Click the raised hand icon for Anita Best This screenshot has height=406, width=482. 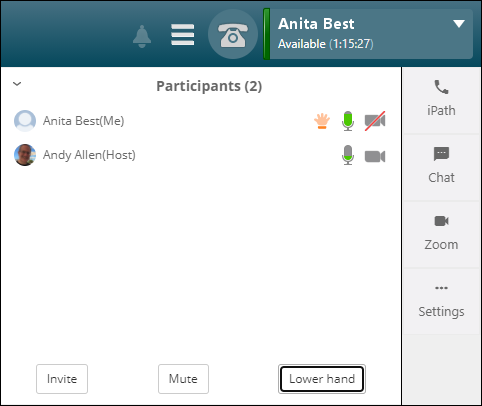click(x=322, y=121)
